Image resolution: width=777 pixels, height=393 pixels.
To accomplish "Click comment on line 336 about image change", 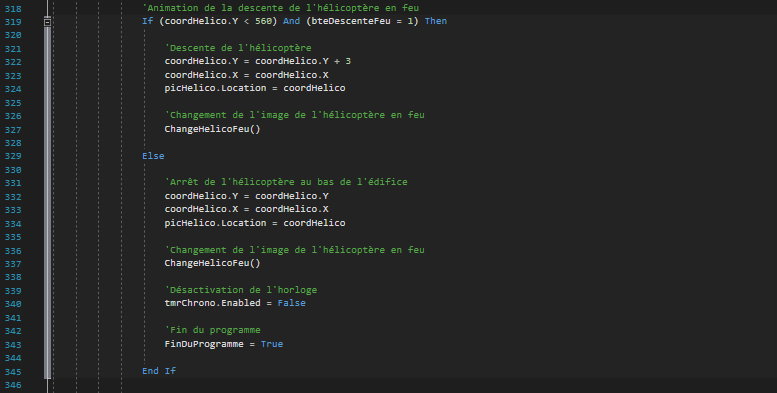I will coord(294,250).
